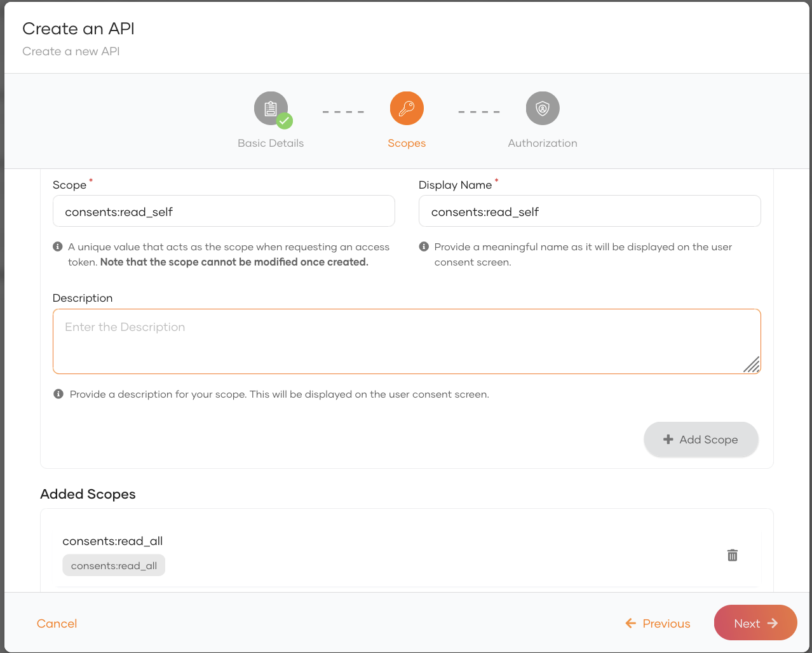Screen dimensions: 812x653
Task: Click the Authorization shield step icon
Action: point(543,109)
